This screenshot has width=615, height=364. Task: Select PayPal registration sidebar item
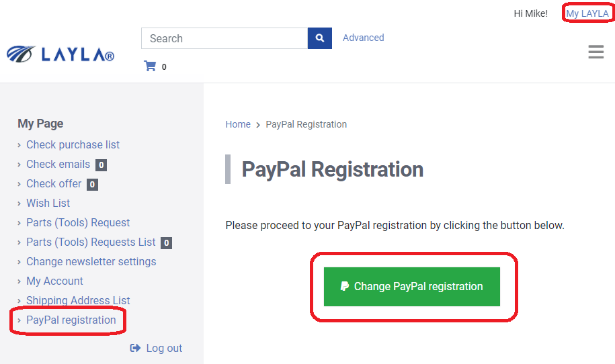point(71,320)
